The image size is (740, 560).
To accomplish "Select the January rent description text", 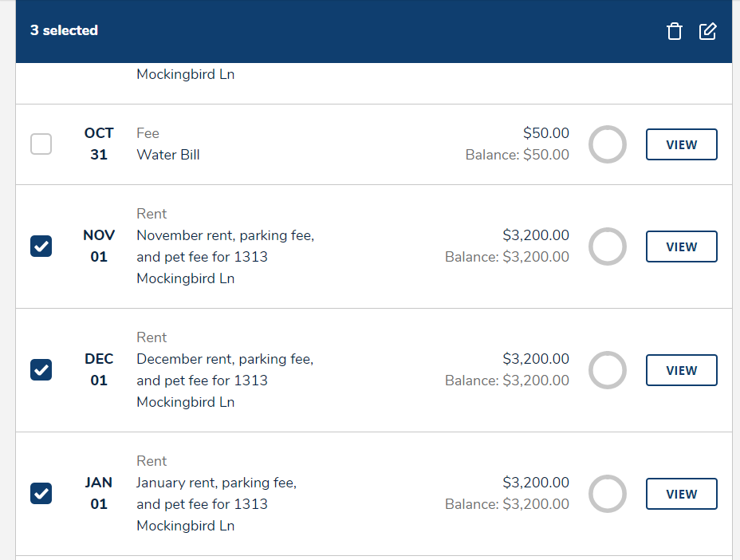I will tap(216, 504).
